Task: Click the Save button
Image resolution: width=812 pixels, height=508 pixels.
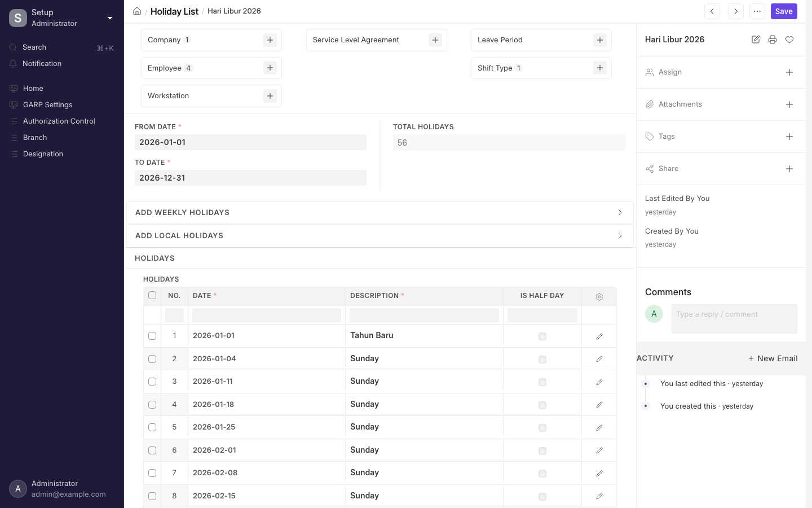Action: [x=784, y=11]
